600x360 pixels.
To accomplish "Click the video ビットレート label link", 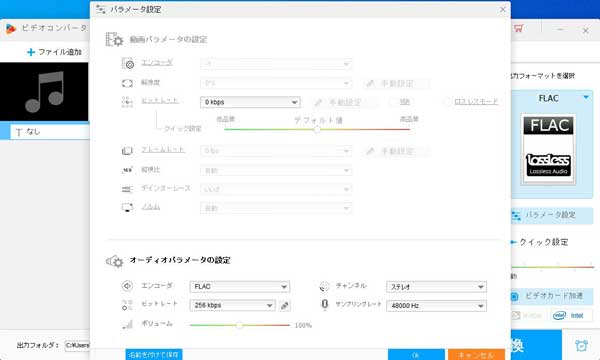I will pos(160,100).
